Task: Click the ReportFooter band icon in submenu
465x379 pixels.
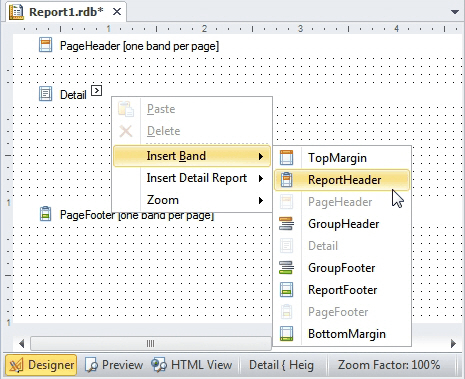Action: [287, 290]
